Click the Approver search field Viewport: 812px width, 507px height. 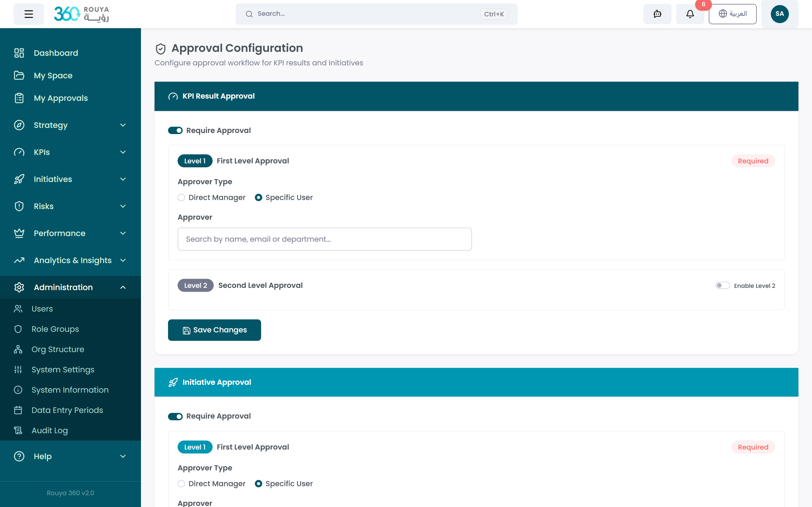[x=324, y=239]
